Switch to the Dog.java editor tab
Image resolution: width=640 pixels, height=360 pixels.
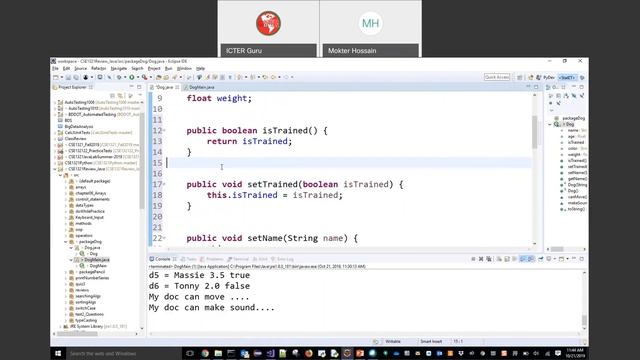click(164, 87)
